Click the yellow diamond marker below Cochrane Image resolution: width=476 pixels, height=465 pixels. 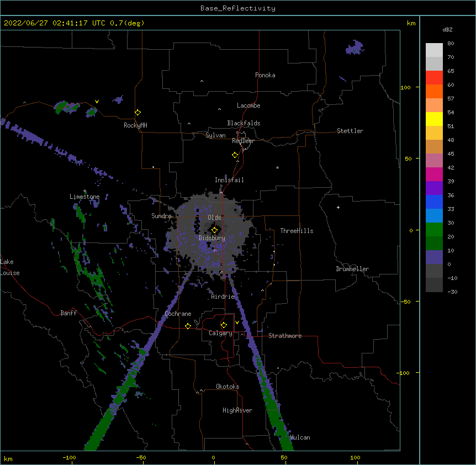pos(188,326)
